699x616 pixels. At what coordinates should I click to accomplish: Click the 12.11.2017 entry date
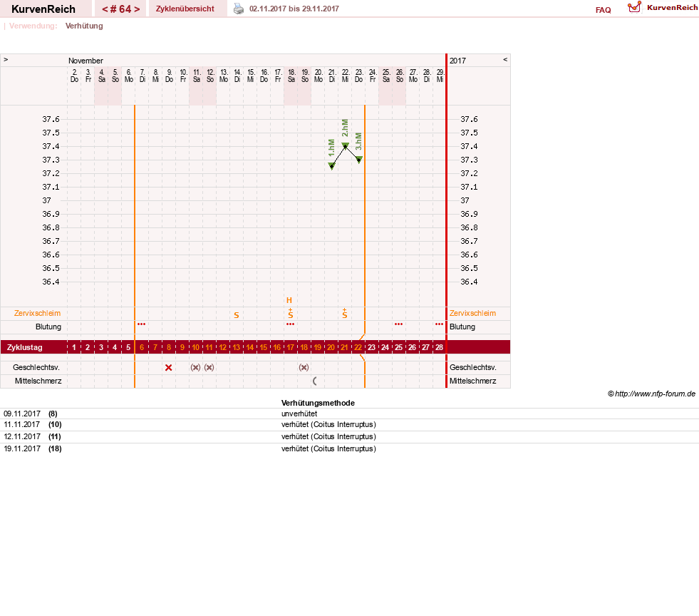point(22,436)
